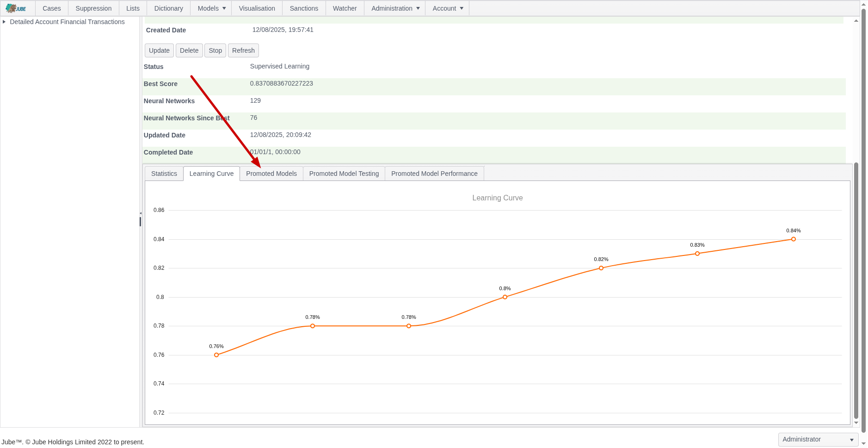Click the inner panel vertical scrollbar

coord(856,292)
